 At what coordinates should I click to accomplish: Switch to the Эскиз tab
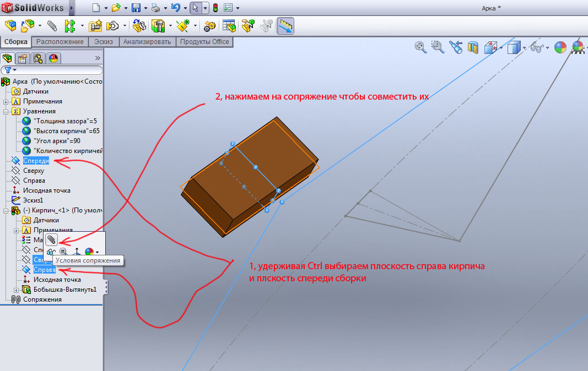(x=103, y=42)
